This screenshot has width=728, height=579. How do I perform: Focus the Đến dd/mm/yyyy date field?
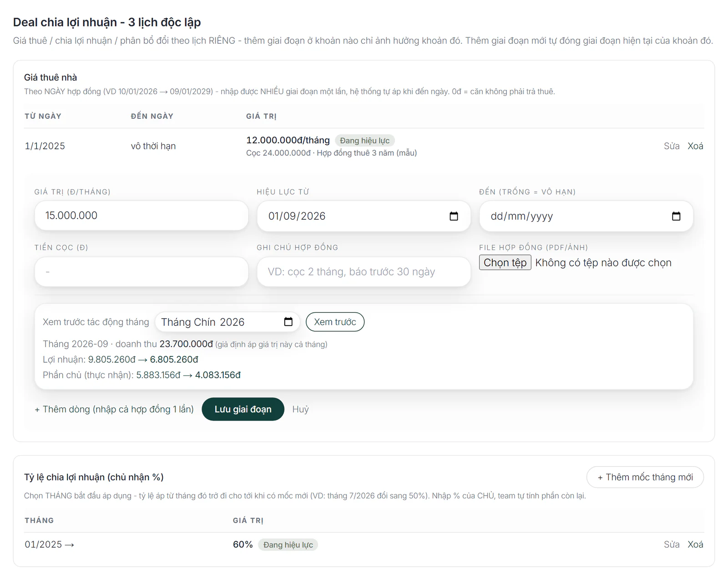pos(586,216)
